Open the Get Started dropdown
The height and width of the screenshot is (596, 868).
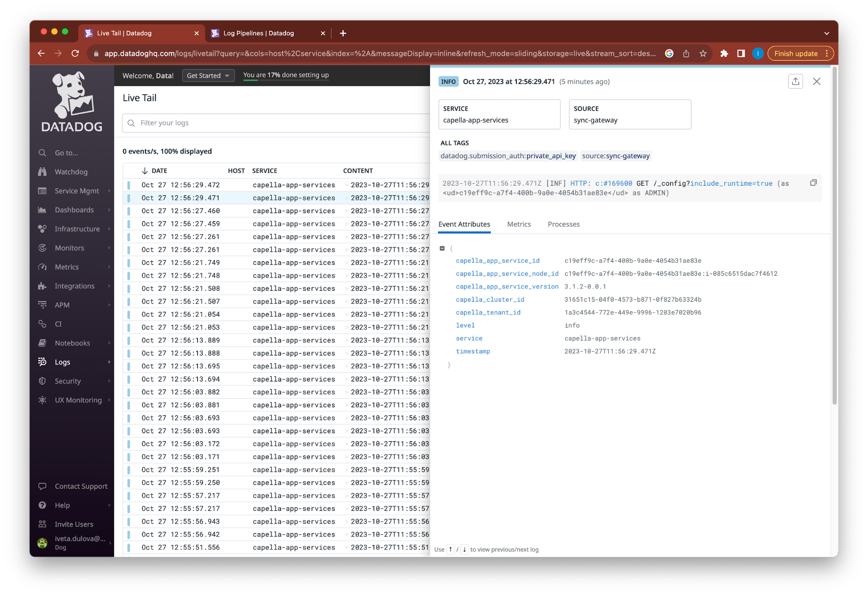click(208, 75)
